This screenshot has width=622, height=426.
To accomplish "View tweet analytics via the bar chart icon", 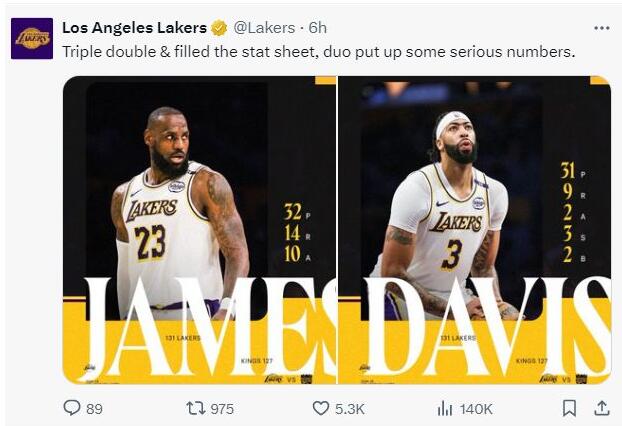I will [445, 408].
